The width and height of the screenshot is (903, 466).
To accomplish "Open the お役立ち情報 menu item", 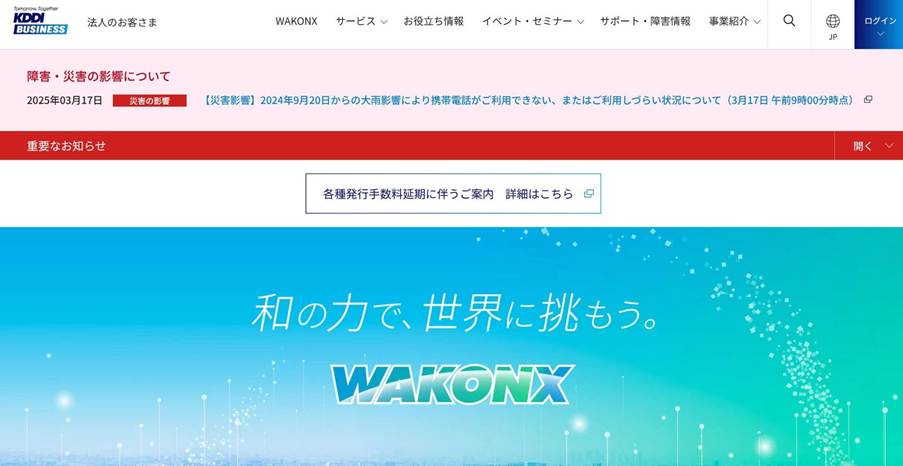I will coord(433,21).
